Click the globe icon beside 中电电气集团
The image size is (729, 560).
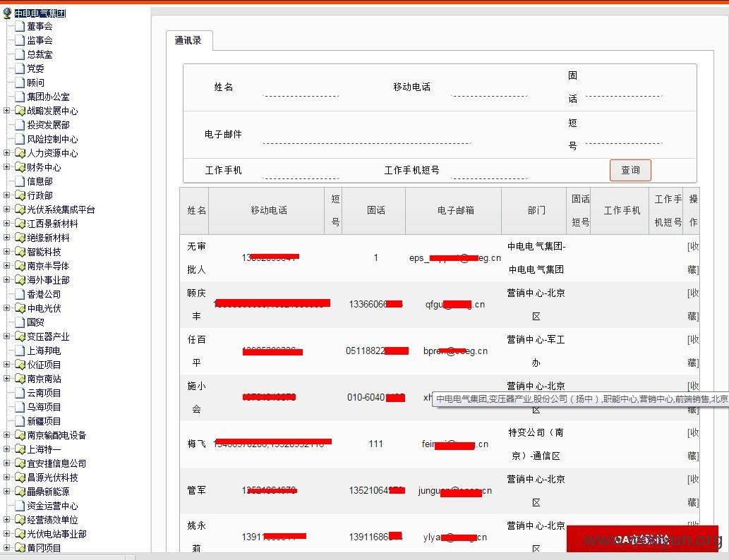[7, 13]
